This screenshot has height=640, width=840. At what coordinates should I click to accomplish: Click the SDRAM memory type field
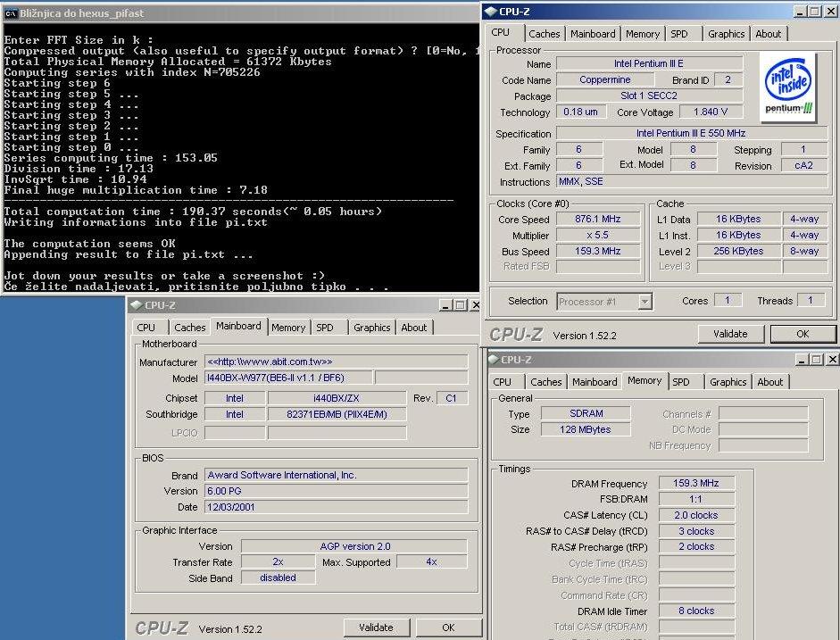click(x=586, y=413)
